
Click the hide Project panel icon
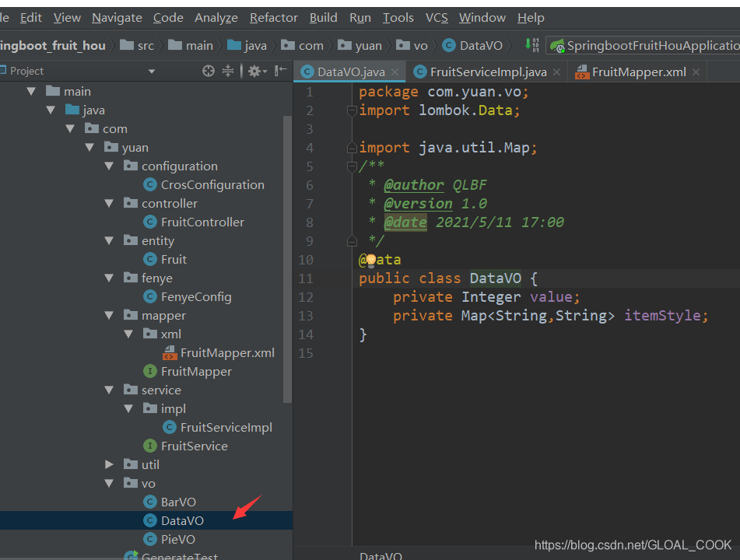[x=281, y=71]
